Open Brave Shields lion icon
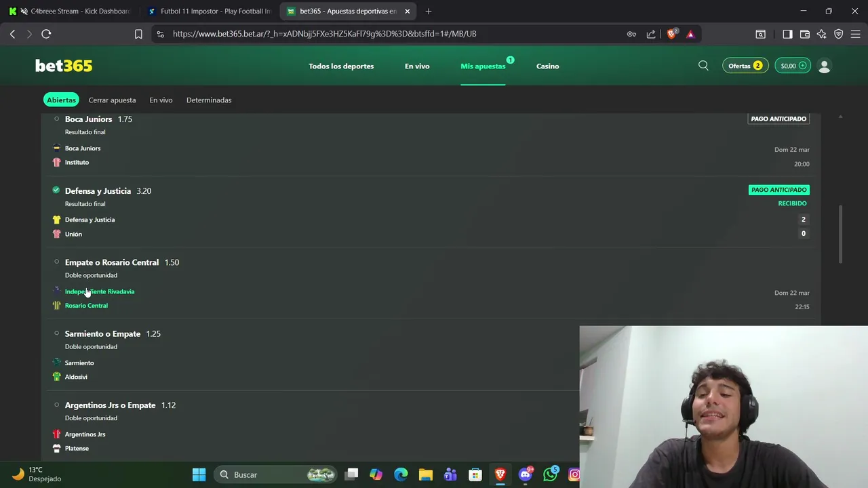 click(x=672, y=33)
